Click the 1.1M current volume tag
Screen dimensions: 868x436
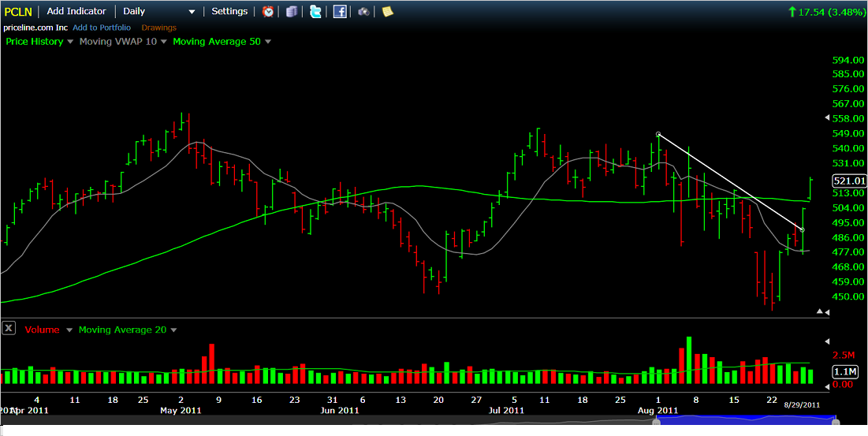(x=846, y=371)
